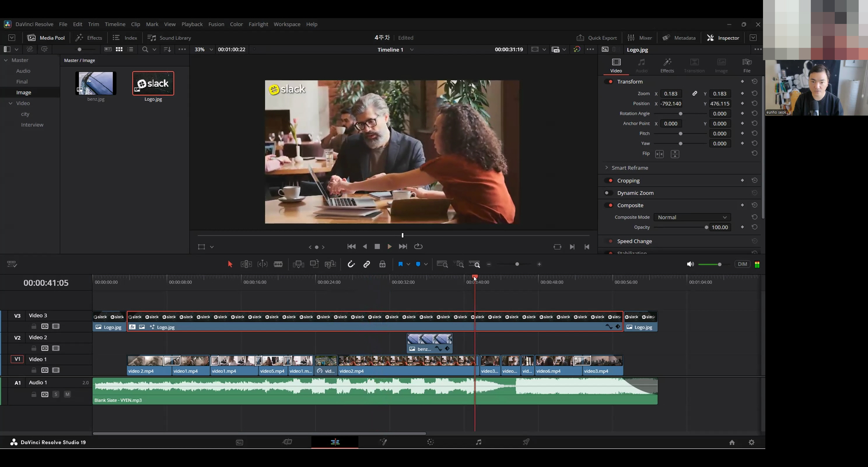
Task: Toggle timeline Snapping magnet icon
Action: coord(351,264)
